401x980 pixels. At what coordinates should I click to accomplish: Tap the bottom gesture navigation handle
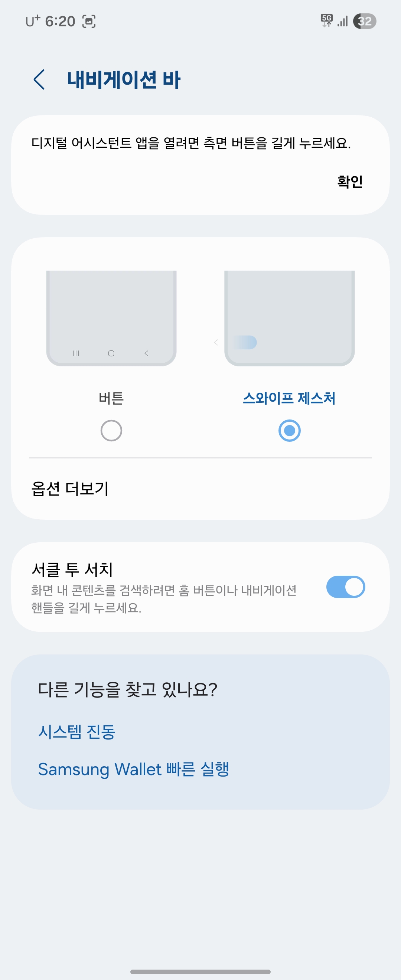click(200, 971)
